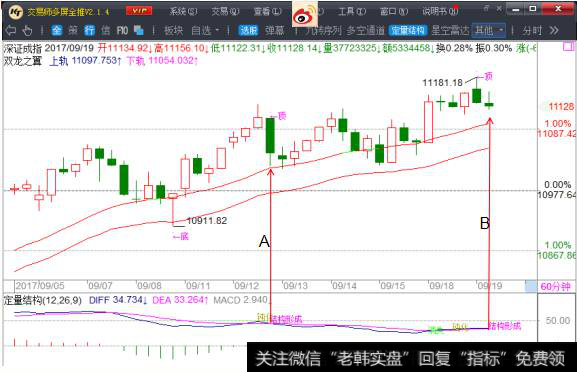Click the DEA 33.264 value
This screenshot has height=372, width=577.
tap(180, 300)
